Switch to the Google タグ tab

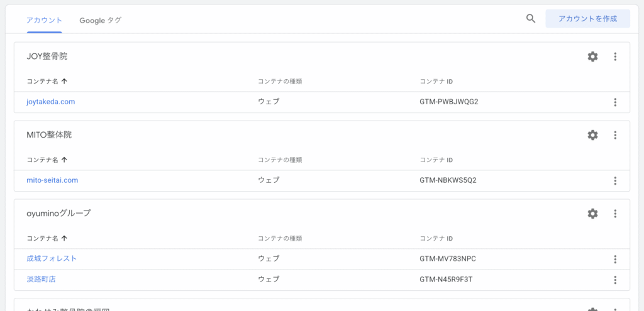pos(100,20)
